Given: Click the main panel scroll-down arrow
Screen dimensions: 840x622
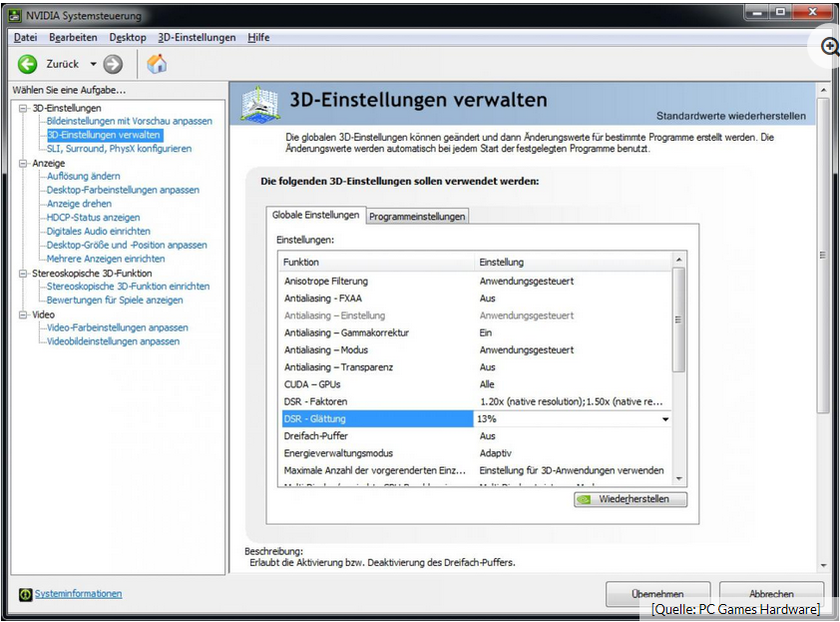Looking at the screenshot, I should [x=823, y=565].
